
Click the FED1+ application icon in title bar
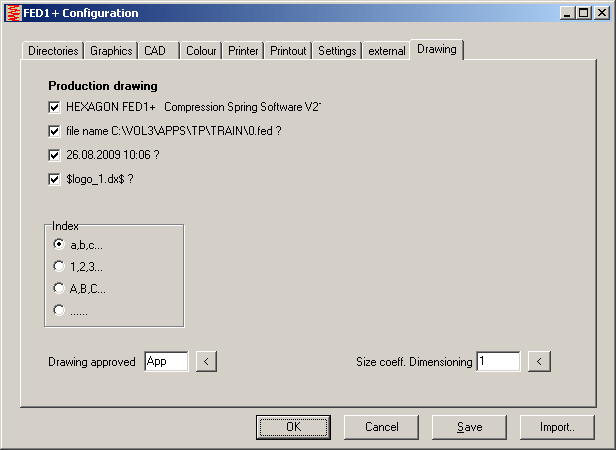point(12,13)
